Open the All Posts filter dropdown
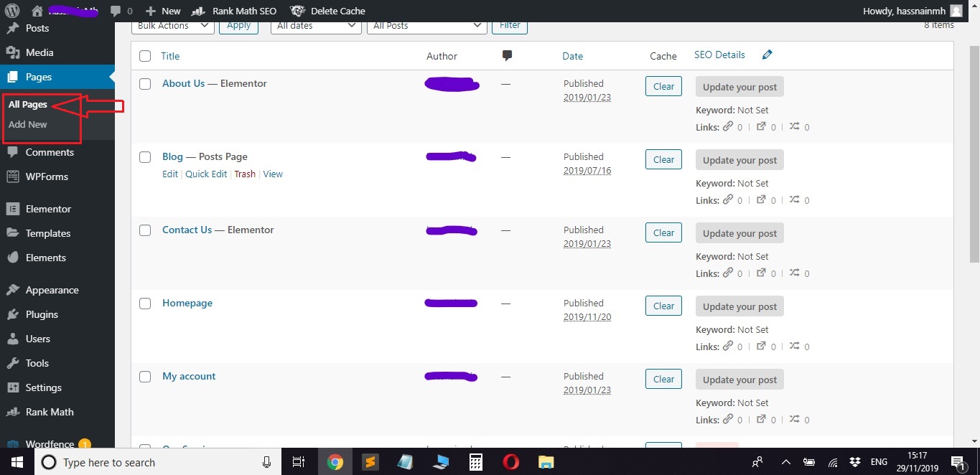Image resolution: width=980 pixels, height=475 pixels. 427,26
